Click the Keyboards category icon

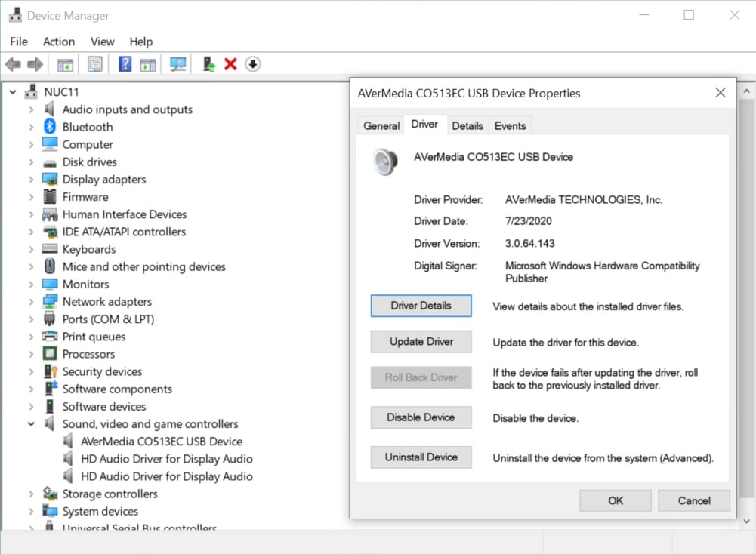[50, 249]
